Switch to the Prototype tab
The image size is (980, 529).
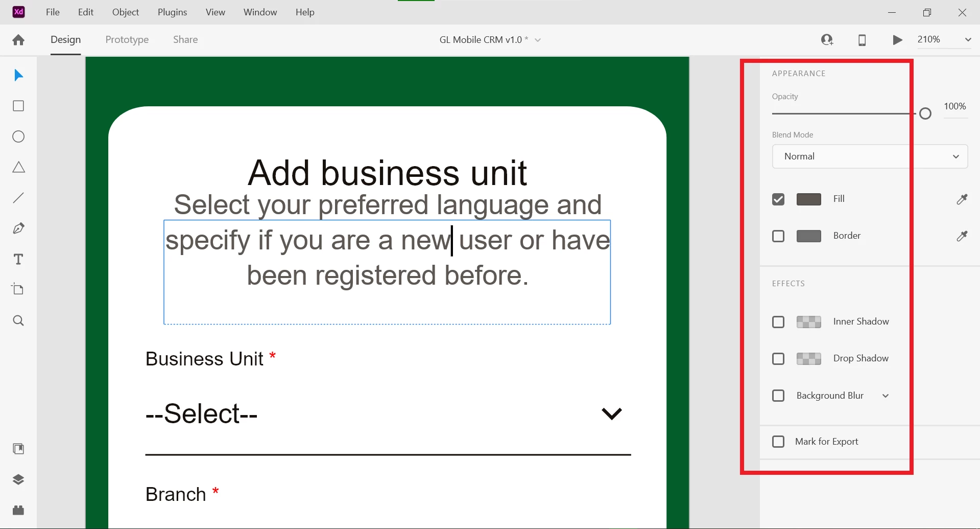point(127,39)
